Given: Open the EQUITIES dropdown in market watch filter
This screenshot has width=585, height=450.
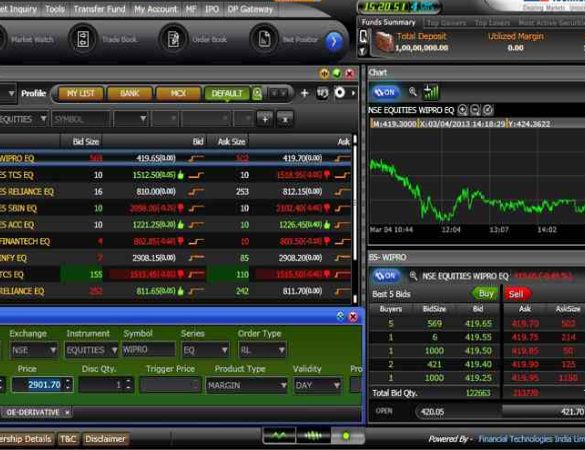Looking at the screenshot, I should coord(44,119).
